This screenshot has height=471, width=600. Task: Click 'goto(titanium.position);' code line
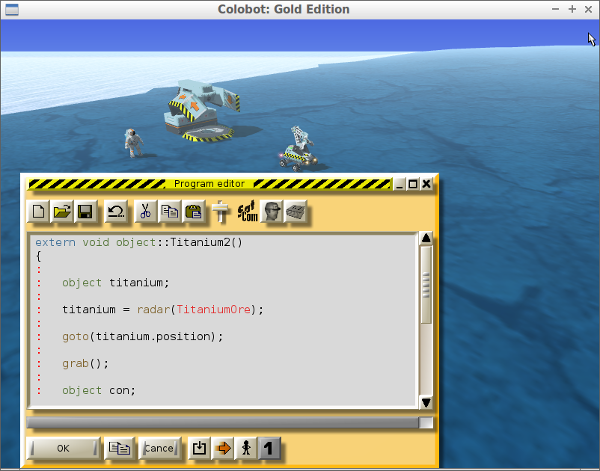(142, 337)
